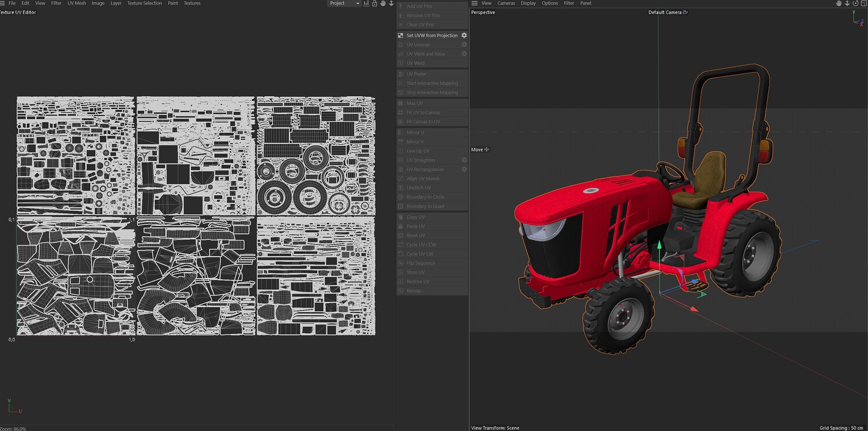
Task: Open the UV editor hamburger menu
Action: [3, 3]
